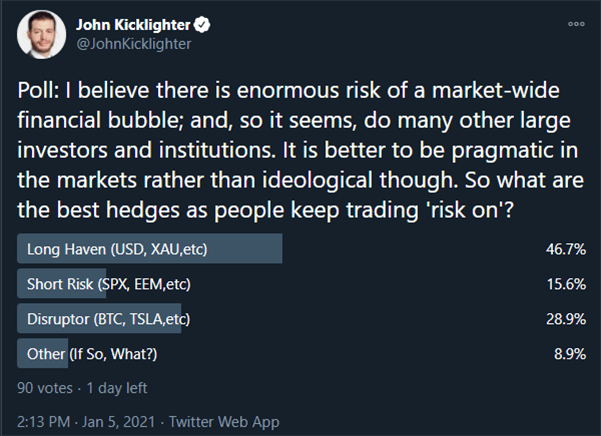Click the Disruptor filled progress bar

pyautogui.click(x=99, y=318)
